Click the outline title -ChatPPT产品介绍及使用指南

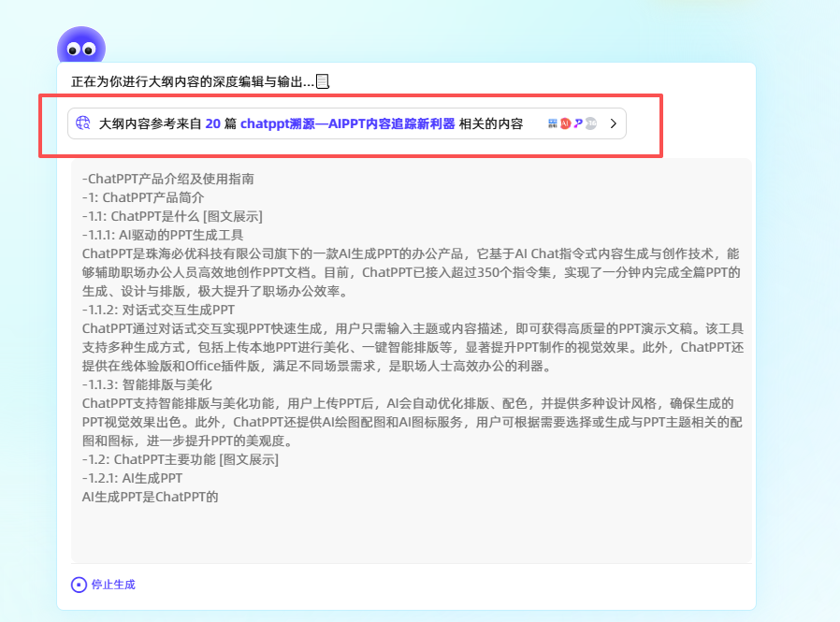tap(168, 179)
